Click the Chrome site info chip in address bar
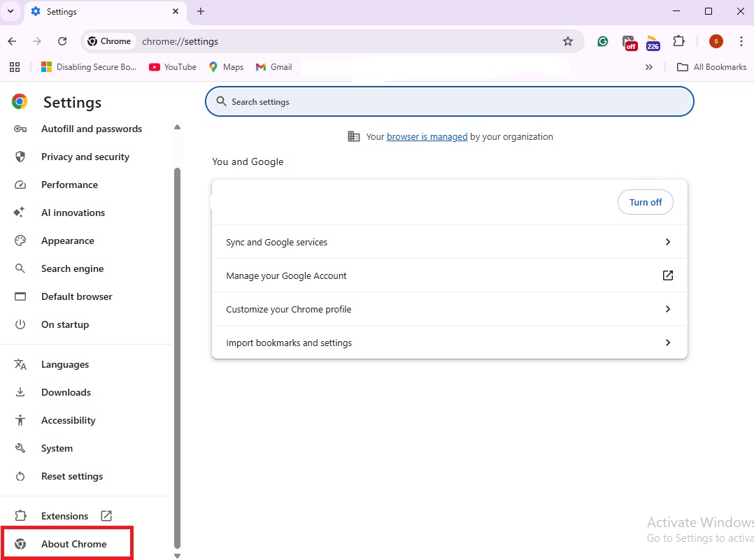 tap(109, 41)
